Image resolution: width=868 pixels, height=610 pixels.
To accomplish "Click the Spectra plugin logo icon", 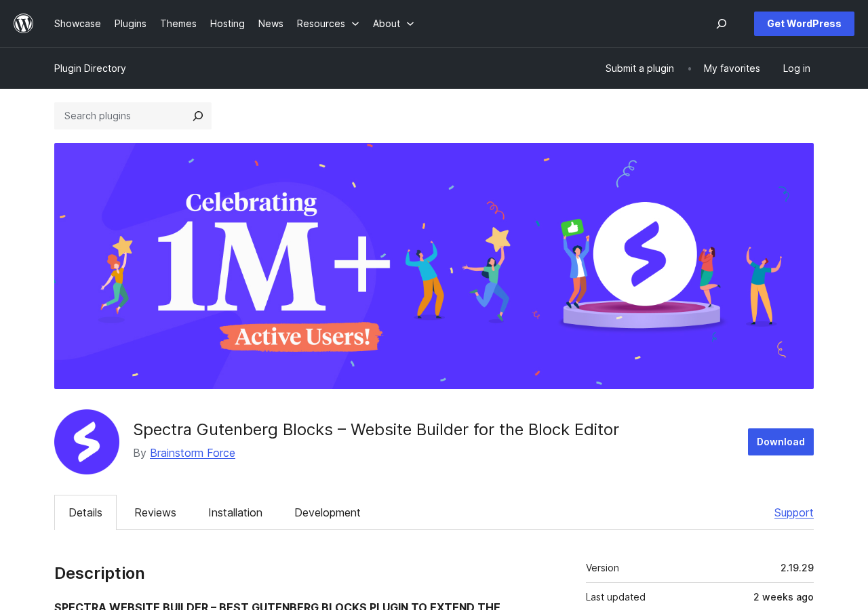I will tap(87, 442).
